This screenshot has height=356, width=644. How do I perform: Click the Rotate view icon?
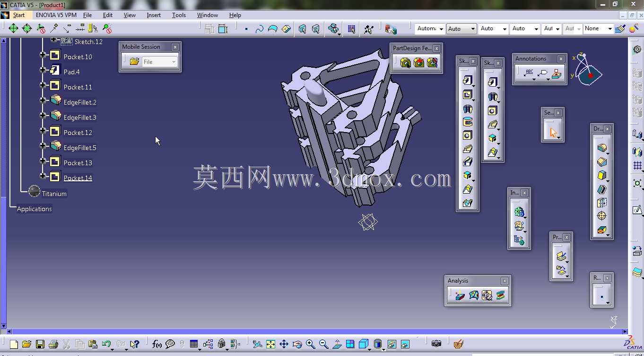297,344
